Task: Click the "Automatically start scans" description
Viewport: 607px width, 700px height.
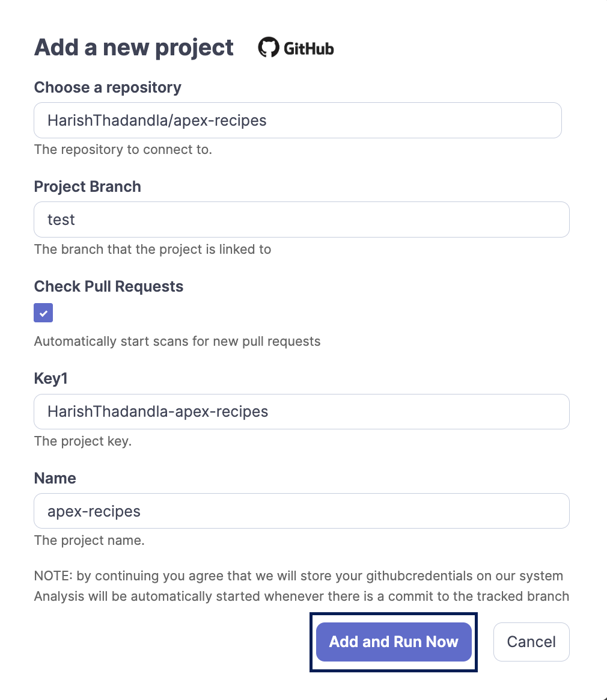Action: pyautogui.click(x=177, y=342)
